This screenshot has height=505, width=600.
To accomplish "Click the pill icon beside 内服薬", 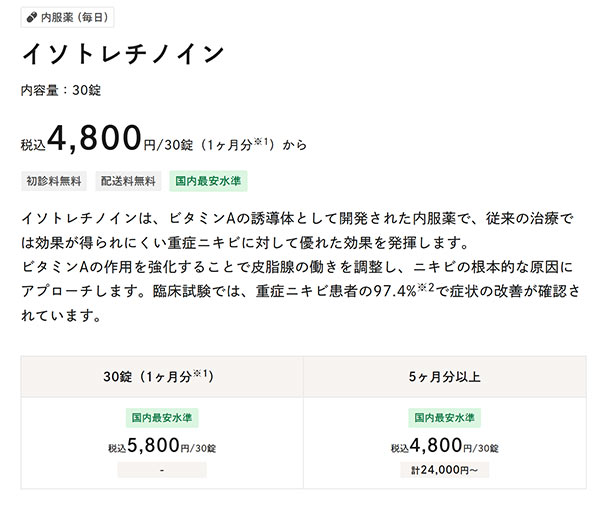I will coord(32,17).
